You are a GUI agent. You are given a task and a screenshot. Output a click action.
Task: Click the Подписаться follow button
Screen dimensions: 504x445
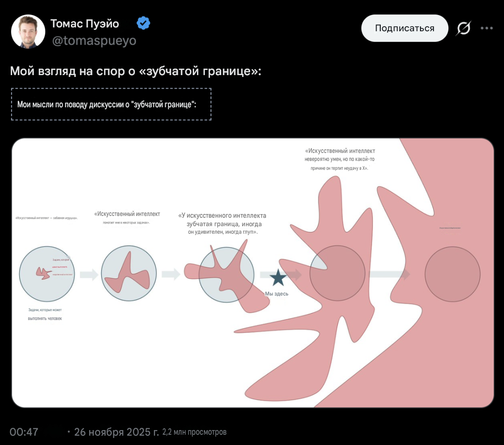click(404, 28)
